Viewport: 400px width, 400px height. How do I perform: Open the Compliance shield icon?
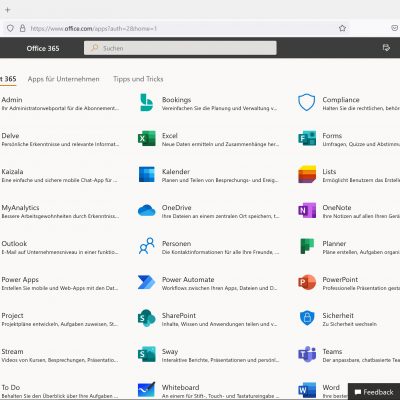(307, 102)
